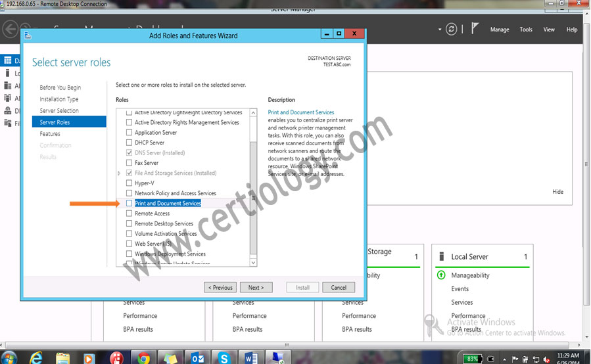Launch Internet Explorer from the taskbar
The width and height of the screenshot is (591, 364).
pos(36,357)
